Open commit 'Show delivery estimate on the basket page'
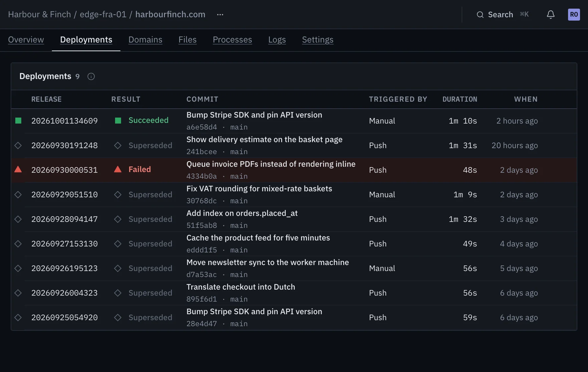 [x=264, y=139]
